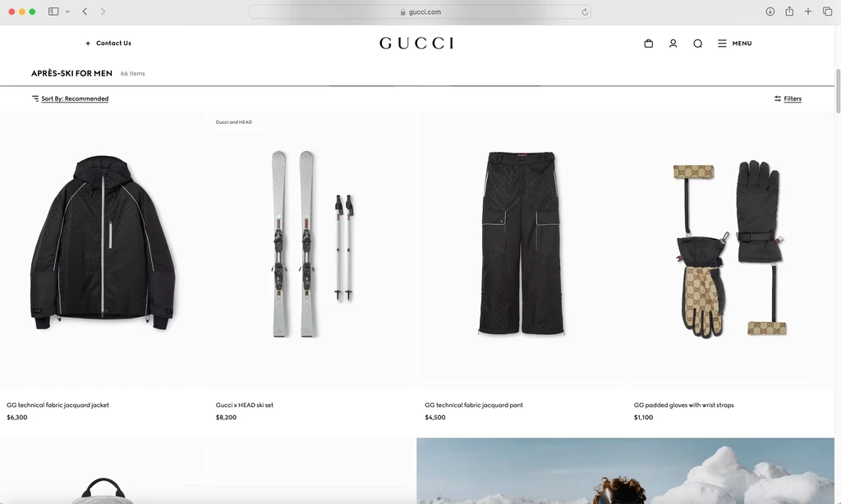Click the Safari forward arrow
This screenshot has height=504, width=841.
pyautogui.click(x=103, y=11)
